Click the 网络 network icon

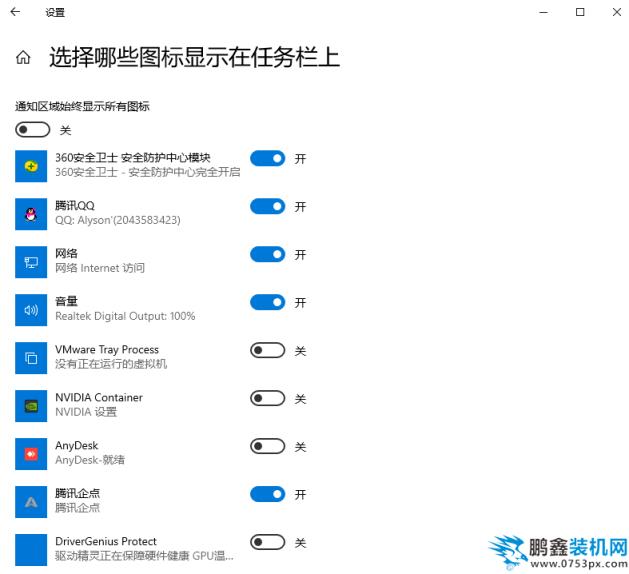click(x=31, y=262)
